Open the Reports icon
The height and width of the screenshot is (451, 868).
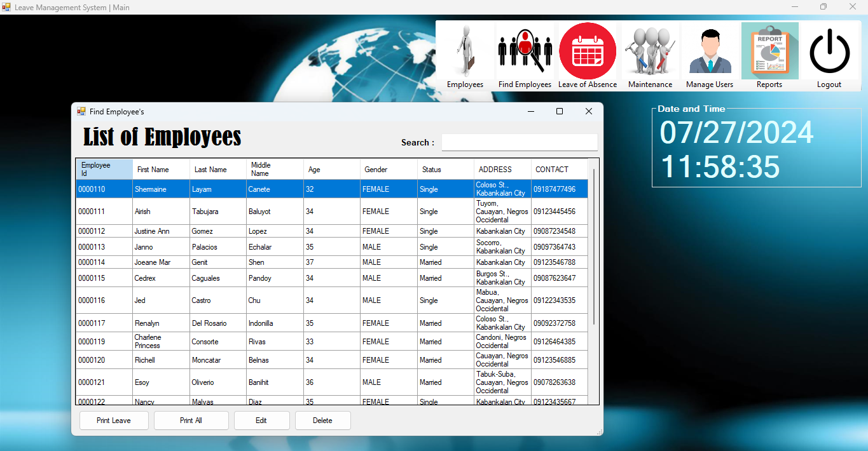point(769,51)
